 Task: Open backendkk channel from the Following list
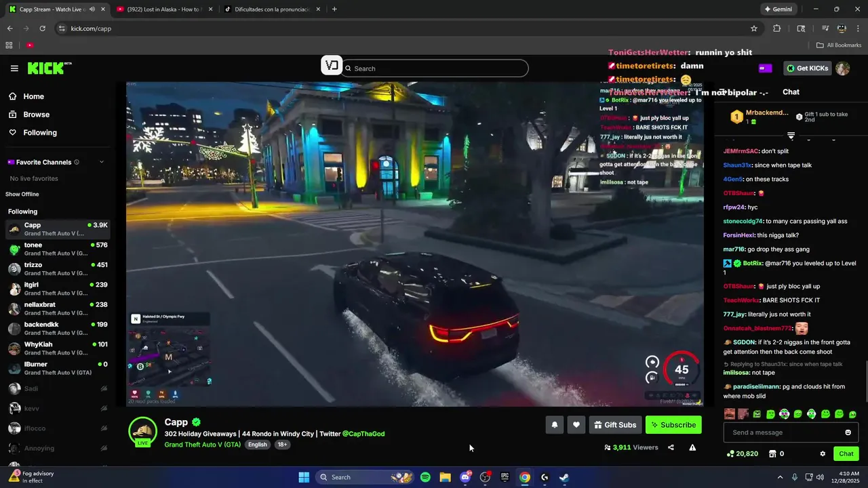point(58,329)
